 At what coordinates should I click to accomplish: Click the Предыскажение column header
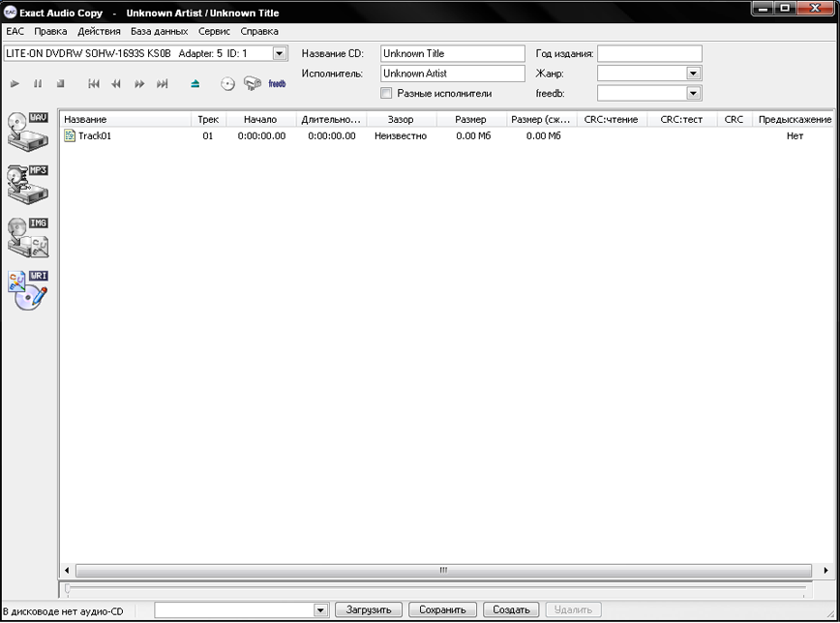pyautogui.click(x=795, y=119)
